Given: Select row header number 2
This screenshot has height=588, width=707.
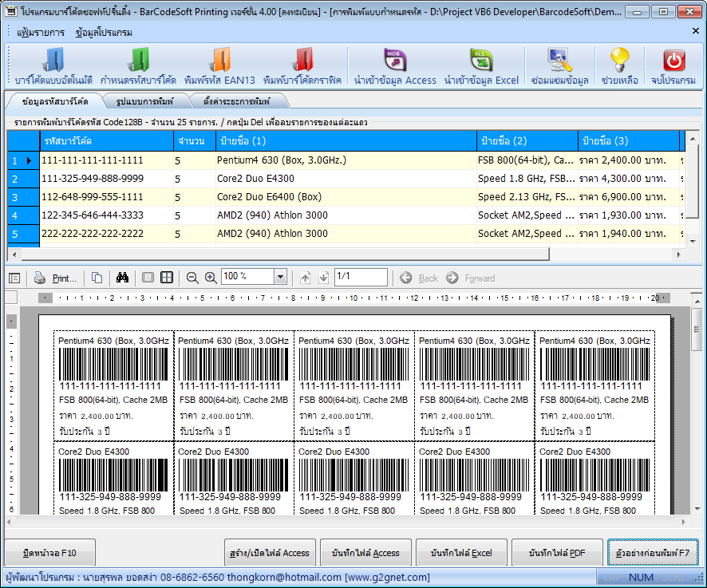Looking at the screenshot, I should (23, 179).
